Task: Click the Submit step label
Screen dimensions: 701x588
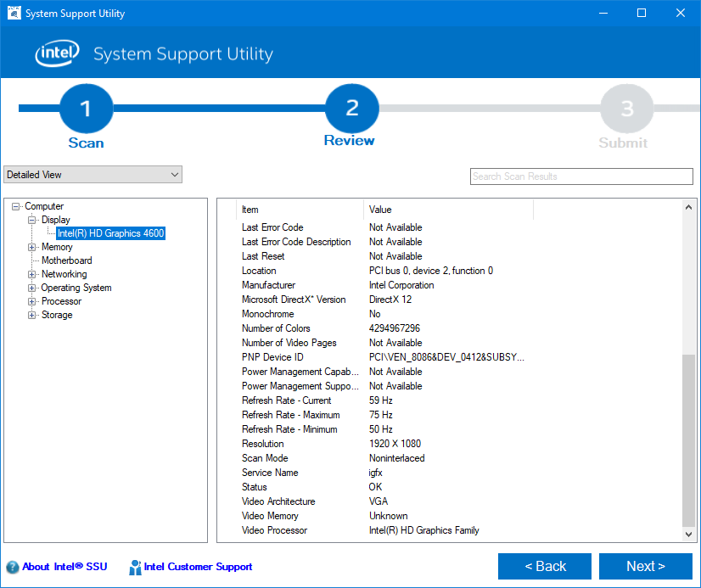Action: (623, 143)
